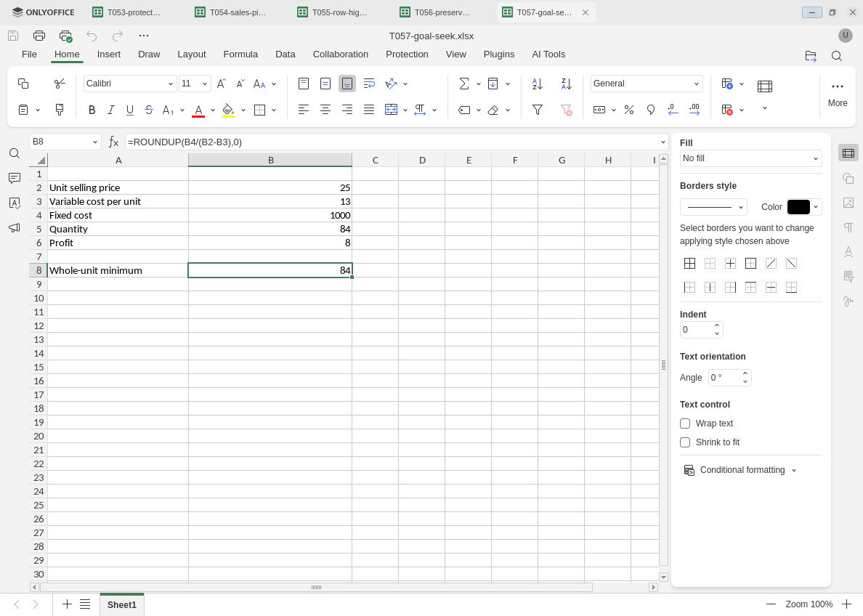863x616 pixels.
Task: Apply all borders option in panel
Action: coord(689,264)
